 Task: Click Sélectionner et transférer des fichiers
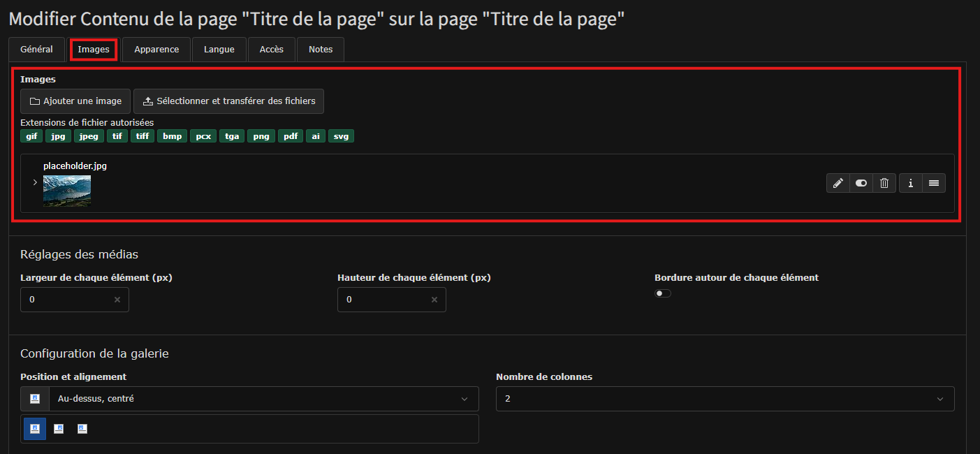[228, 101]
